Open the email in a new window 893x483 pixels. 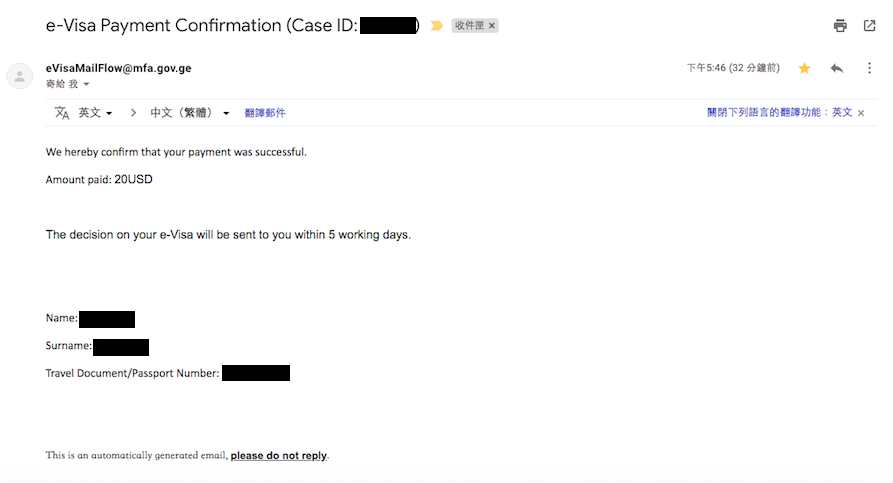[x=869, y=26]
